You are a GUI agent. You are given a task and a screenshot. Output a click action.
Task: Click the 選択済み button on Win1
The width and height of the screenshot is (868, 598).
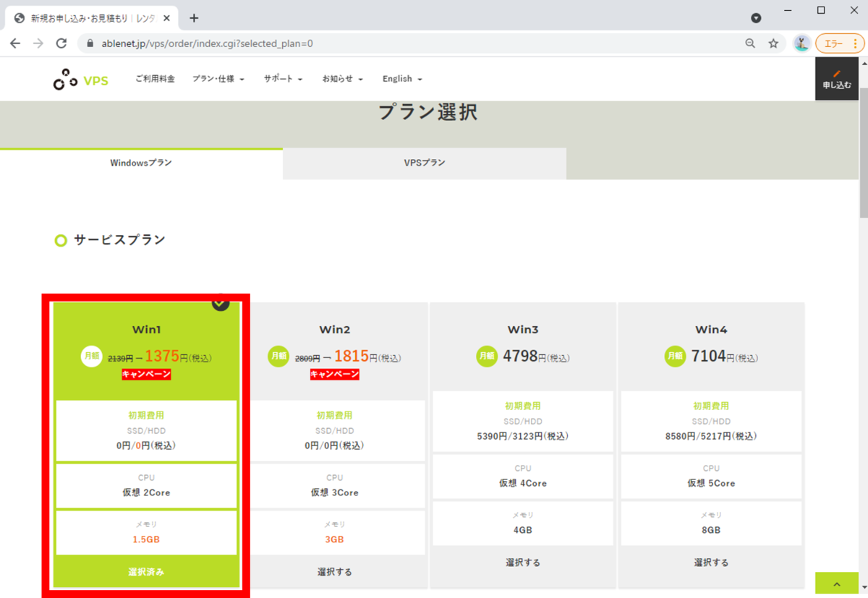(146, 572)
